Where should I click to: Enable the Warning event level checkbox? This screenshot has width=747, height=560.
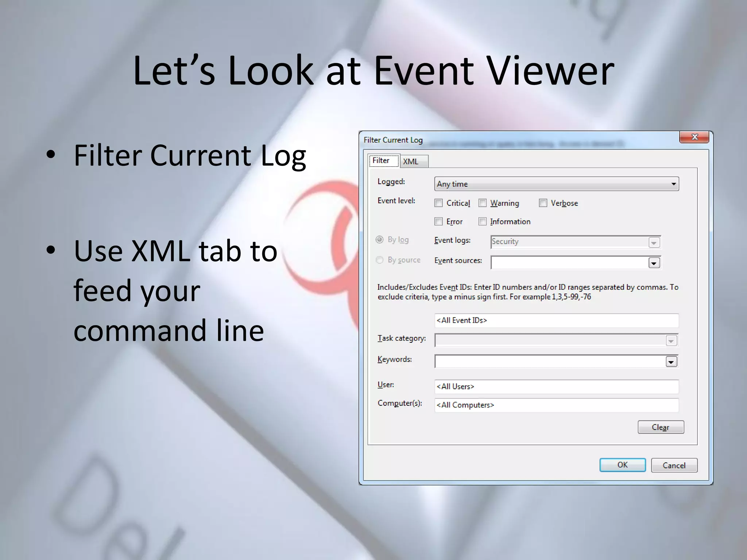click(483, 203)
